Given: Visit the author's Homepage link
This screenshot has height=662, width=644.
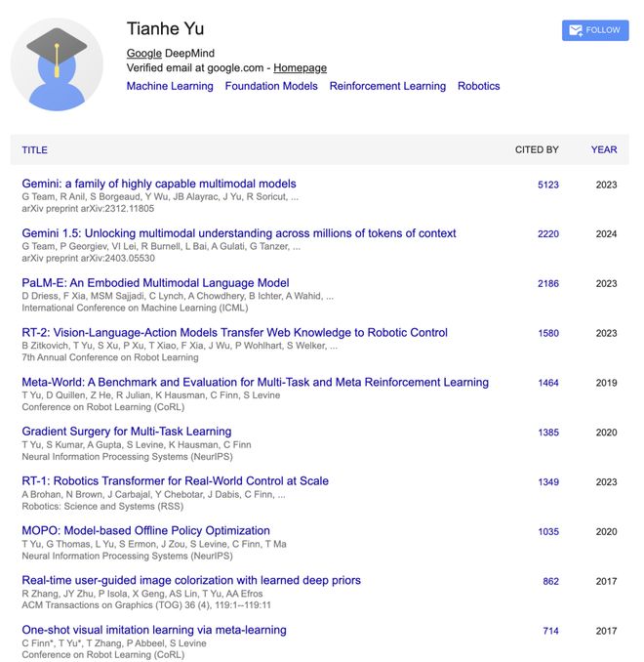Looking at the screenshot, I should point(300,68).
